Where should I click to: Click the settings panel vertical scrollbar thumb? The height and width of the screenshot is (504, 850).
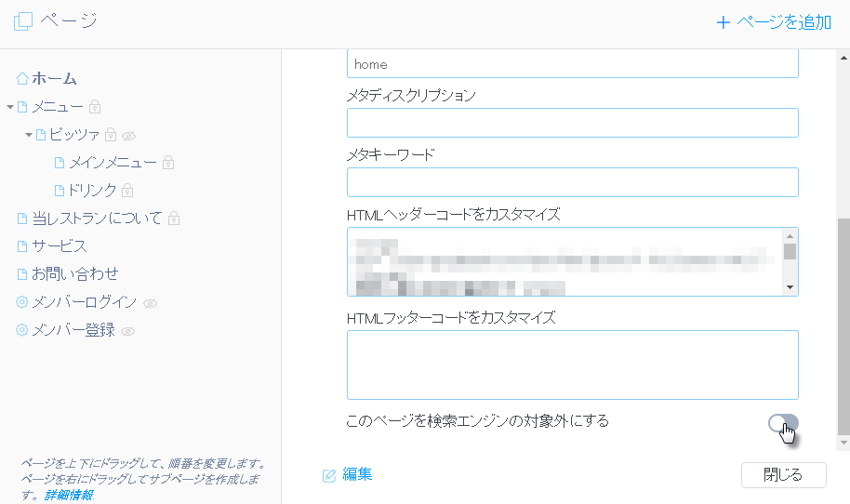coord(843,326)
